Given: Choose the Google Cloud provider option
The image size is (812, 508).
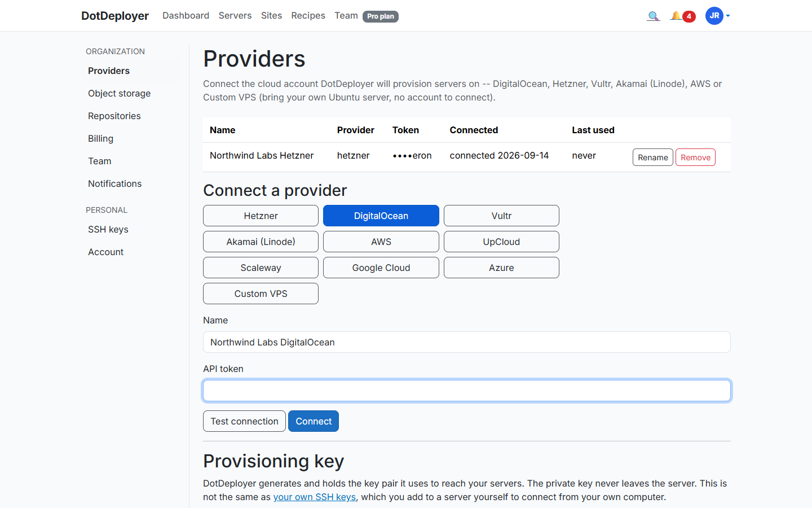Looking at the screenshot, I should pos(381,268).
